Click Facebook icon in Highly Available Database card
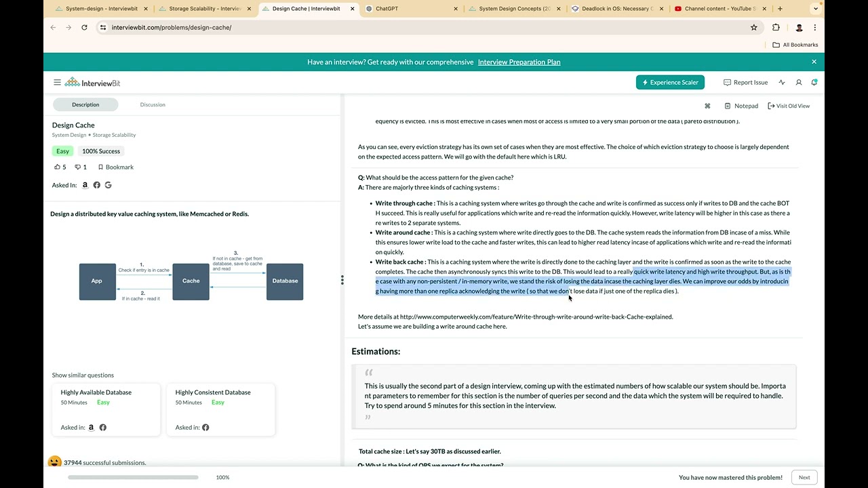 point(103,428)
